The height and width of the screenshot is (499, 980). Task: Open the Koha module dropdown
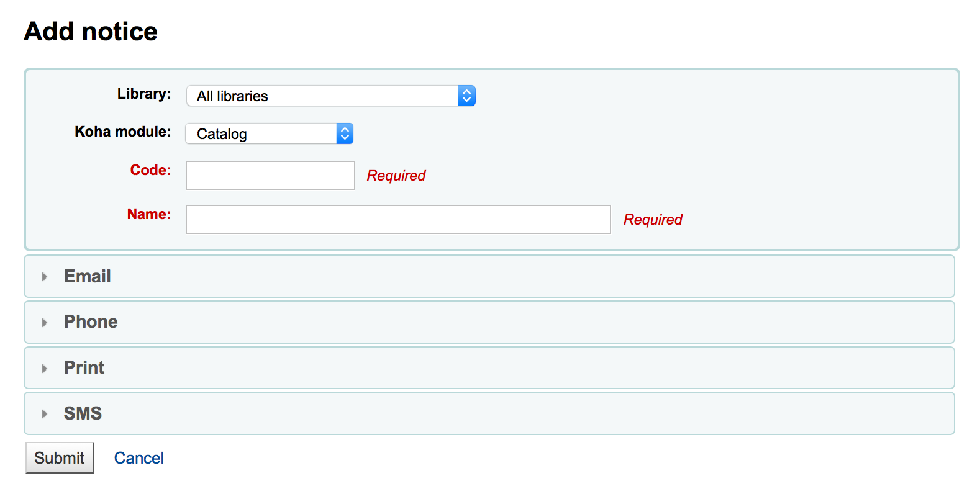point(269,133)
